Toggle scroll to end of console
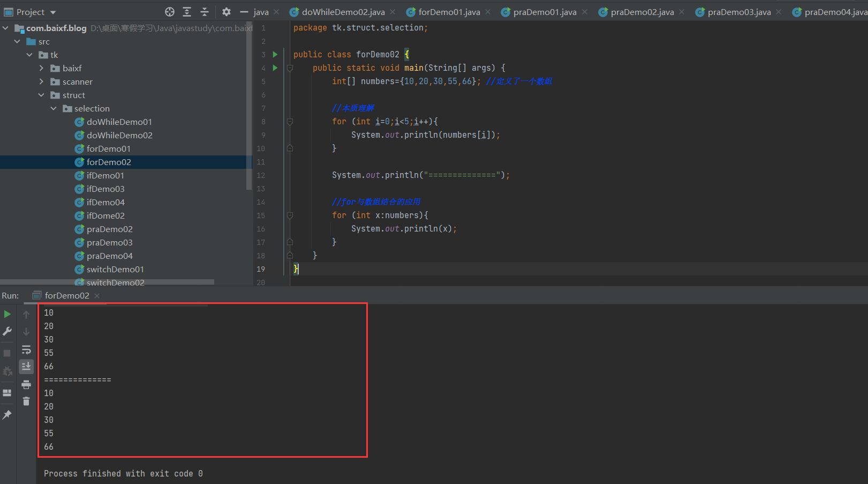868x484 pixels. [26, 367]
